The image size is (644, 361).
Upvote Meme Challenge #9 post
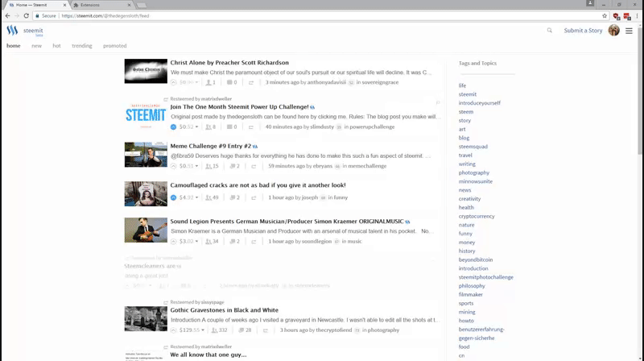coord(173,166)
